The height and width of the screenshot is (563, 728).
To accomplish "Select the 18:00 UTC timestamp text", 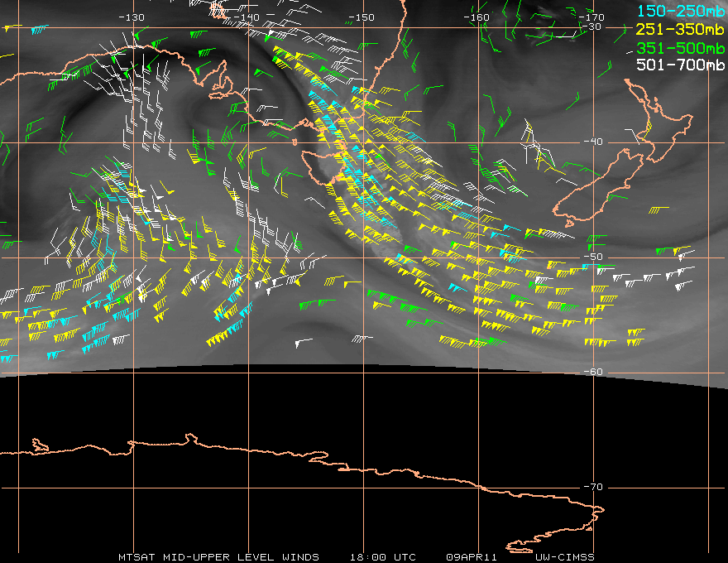I will (x=381, y=556).
